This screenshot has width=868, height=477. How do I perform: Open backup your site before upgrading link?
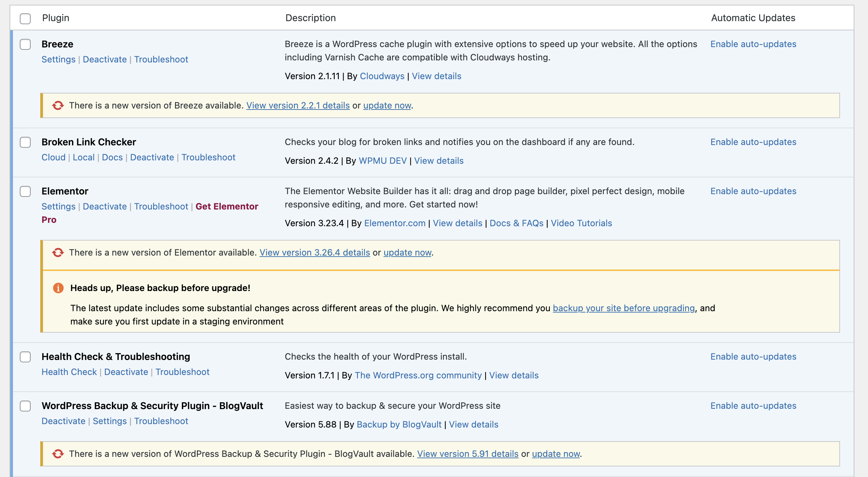[x=623, y=308]
